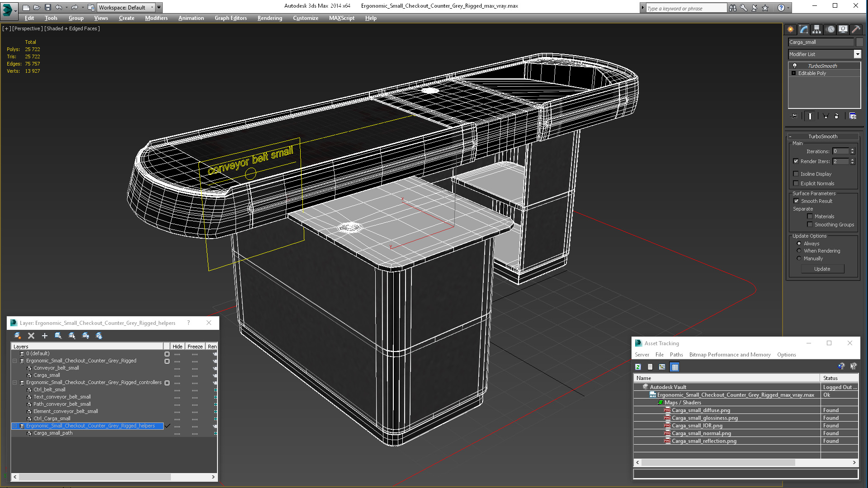Open the Hierarchy command panel tab

816,29
